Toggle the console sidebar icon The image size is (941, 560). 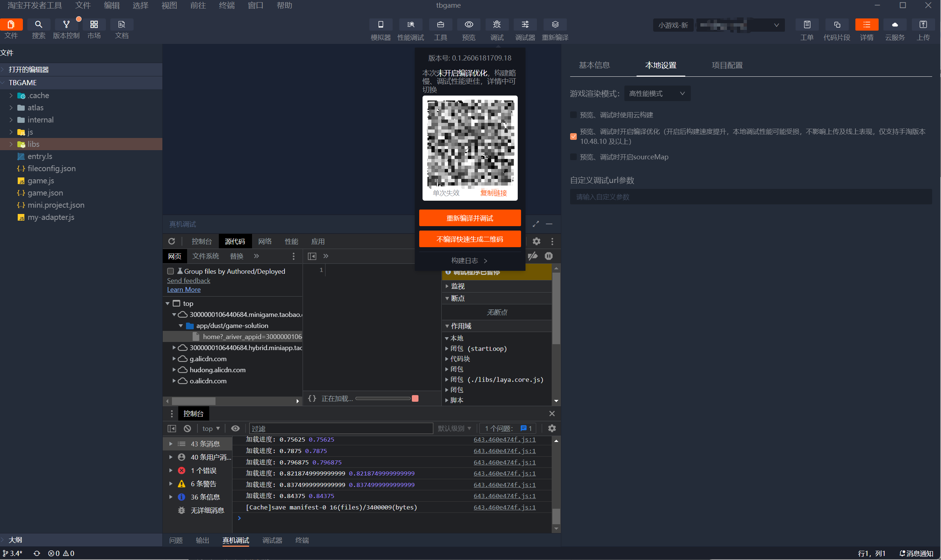(x=172, y=428)
